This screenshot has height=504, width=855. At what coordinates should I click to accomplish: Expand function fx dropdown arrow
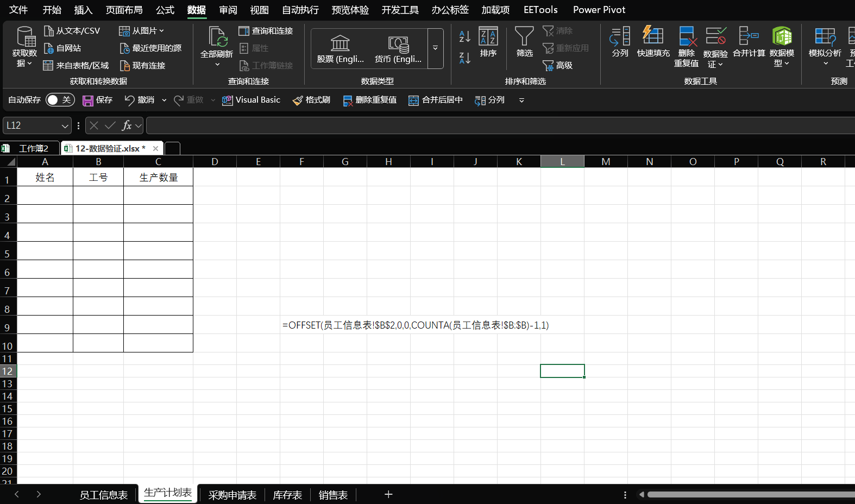[x=139, y=126]
